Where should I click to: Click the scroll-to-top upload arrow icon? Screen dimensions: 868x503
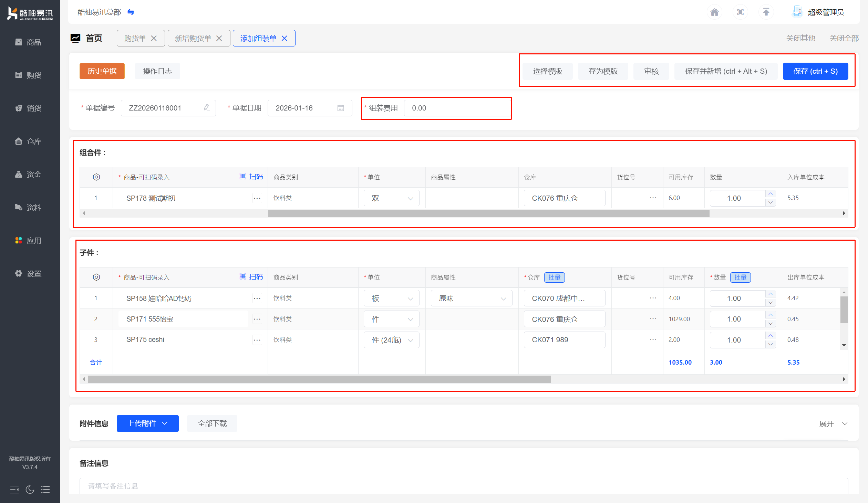[x=766, y=12]
